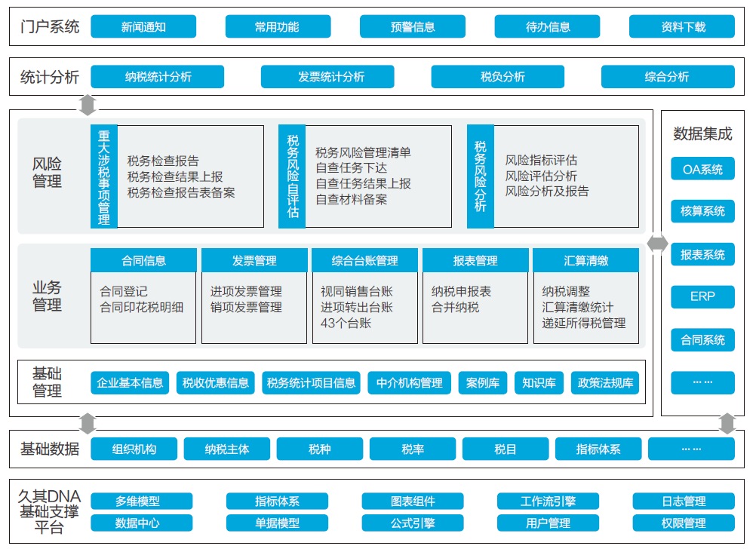Open the 综合台账管理 header
This screenshot has width=756, height=549.
tap(364, 261)
